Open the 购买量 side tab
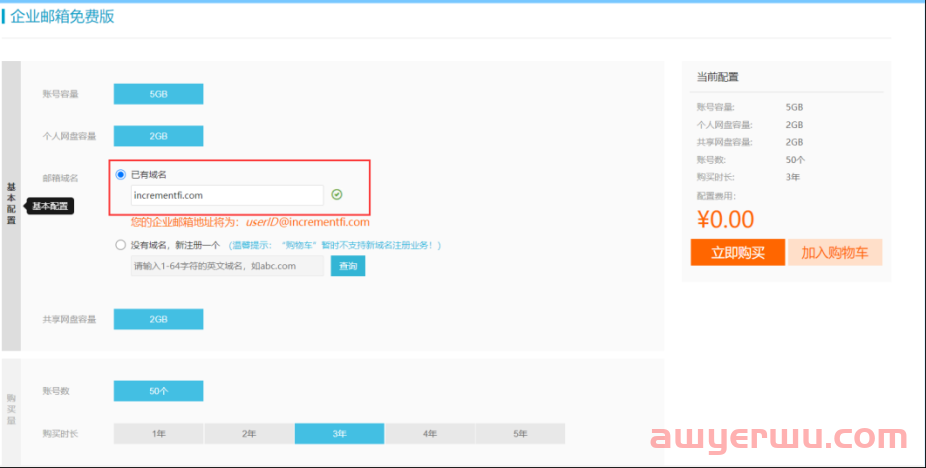Image resolution: width=926 pixels, height=468 pixels. coord(11,410)
